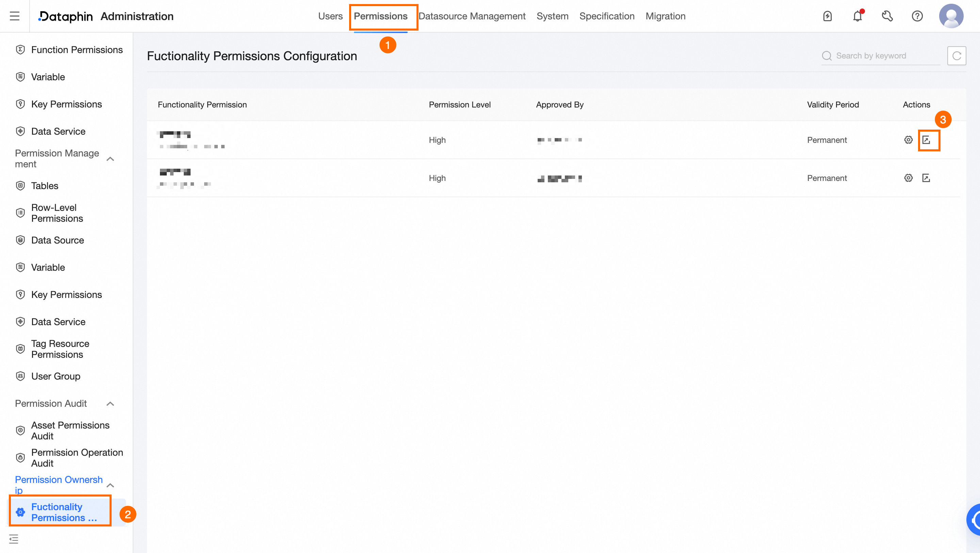Switch to the Datasource Management tab

(472, 16)
